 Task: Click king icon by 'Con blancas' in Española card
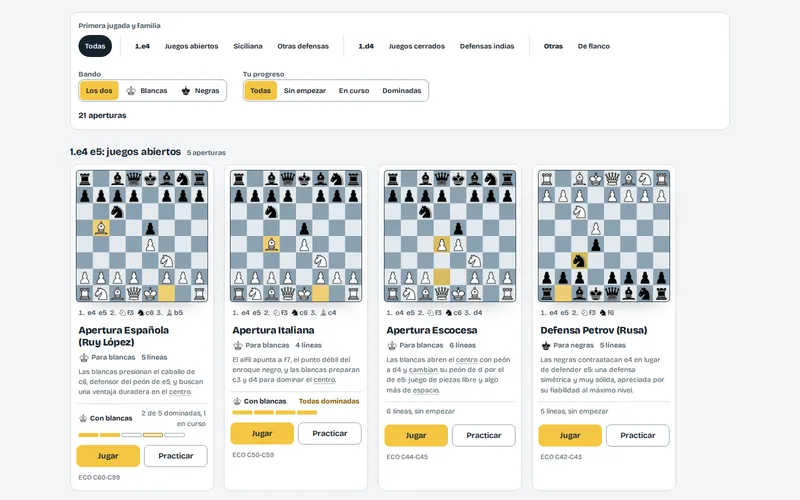tap(83, 418)
